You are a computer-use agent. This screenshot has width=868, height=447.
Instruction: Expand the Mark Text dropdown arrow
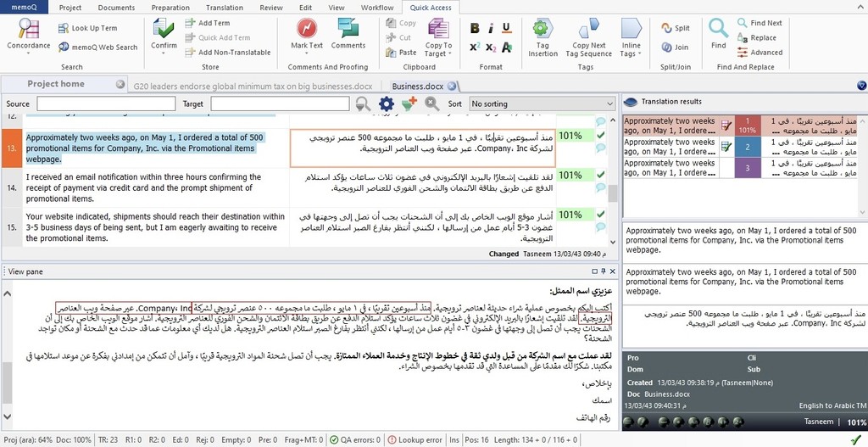coord(307,53)
